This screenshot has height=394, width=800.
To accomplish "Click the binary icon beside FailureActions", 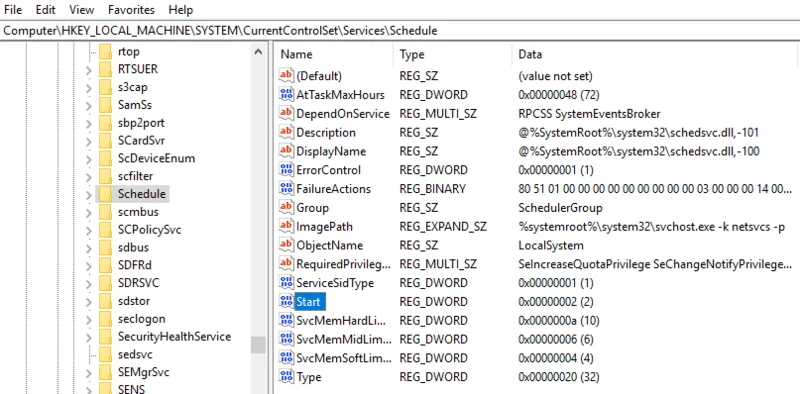I will pos(287,189).
